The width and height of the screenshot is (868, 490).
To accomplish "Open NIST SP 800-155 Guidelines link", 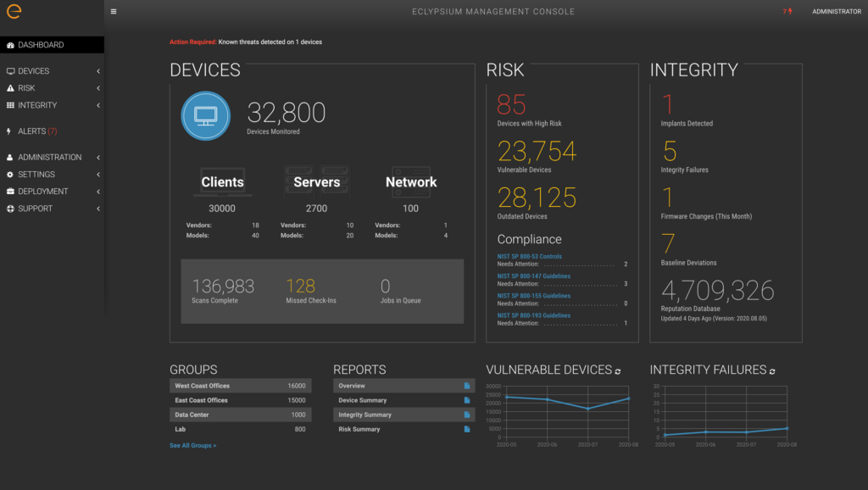I will point(534,296).
